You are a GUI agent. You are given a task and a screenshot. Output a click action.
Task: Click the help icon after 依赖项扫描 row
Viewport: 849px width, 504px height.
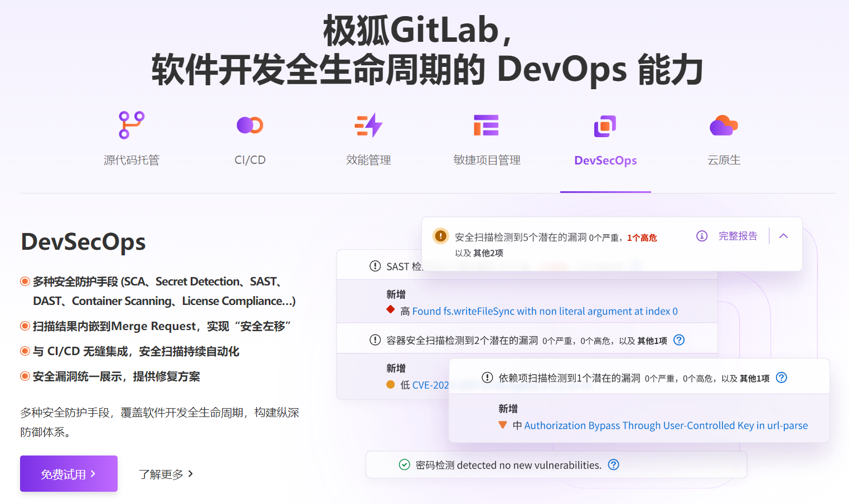(782, 377)
